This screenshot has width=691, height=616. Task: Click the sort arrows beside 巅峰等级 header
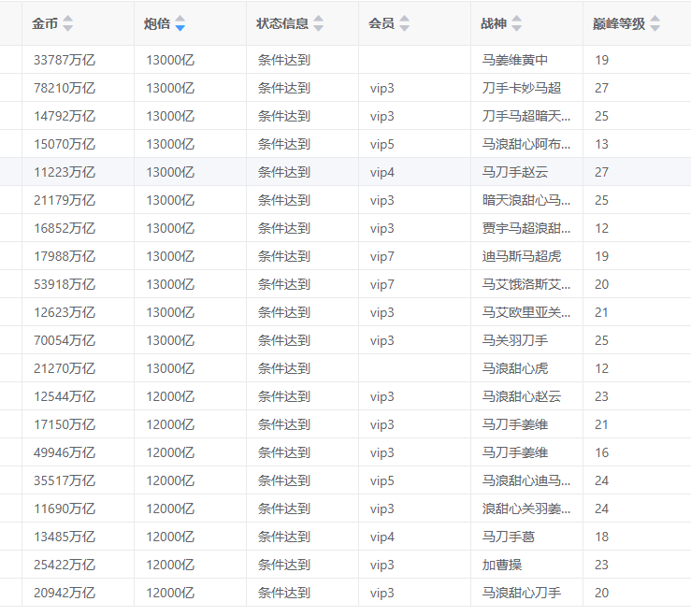point(655,23)
